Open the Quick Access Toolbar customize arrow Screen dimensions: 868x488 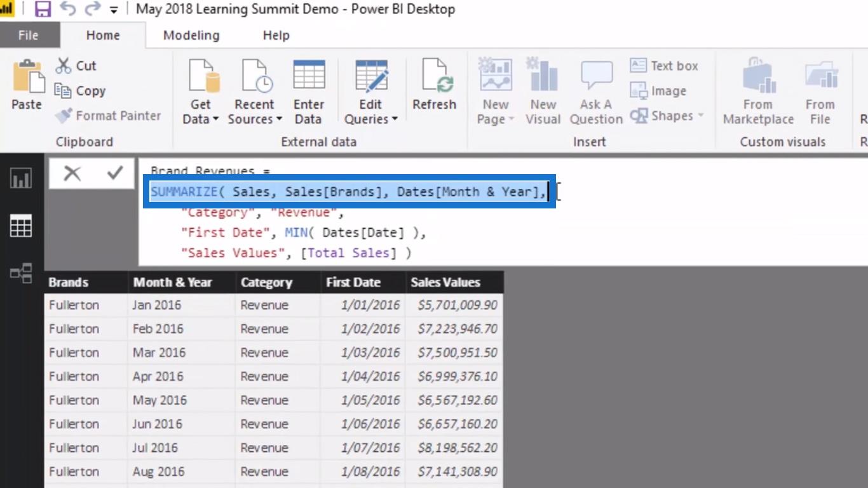[x=114, y=10]
